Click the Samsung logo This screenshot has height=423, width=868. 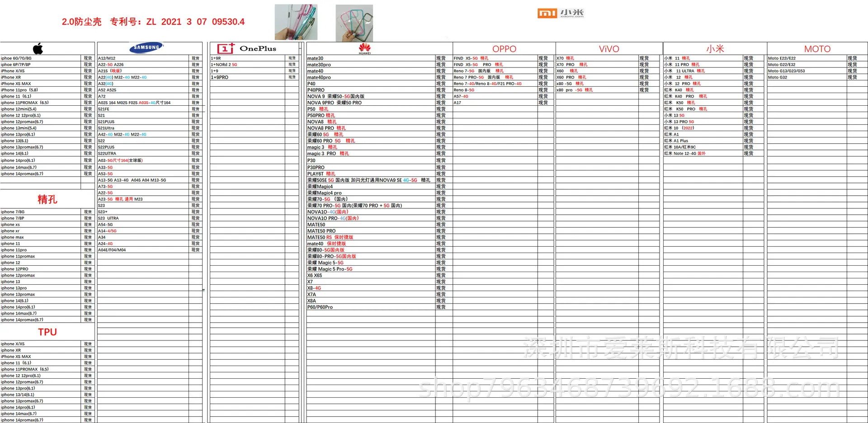pos(146,47)
